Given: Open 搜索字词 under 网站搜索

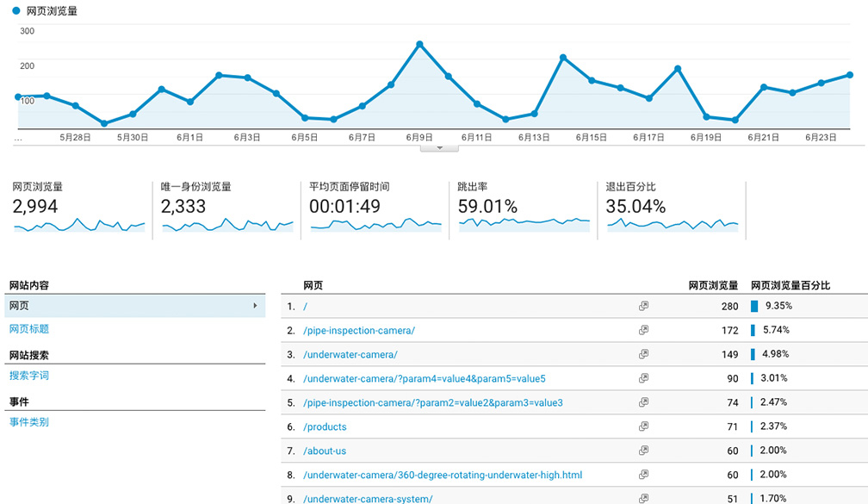Looking at the screenshot, I should click(x=29, y=376).
